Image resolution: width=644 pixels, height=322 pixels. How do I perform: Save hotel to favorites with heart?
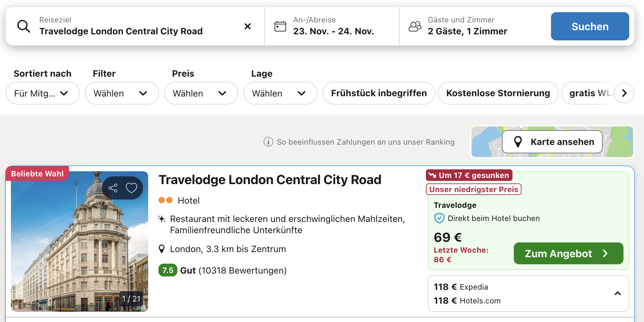coord(131,188)
